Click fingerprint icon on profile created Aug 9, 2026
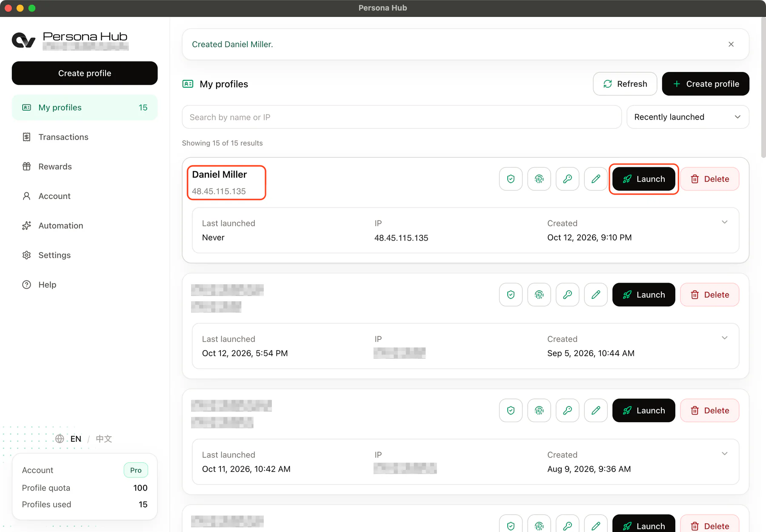Viewport: 766px width, 532px height. coord(539,410)
